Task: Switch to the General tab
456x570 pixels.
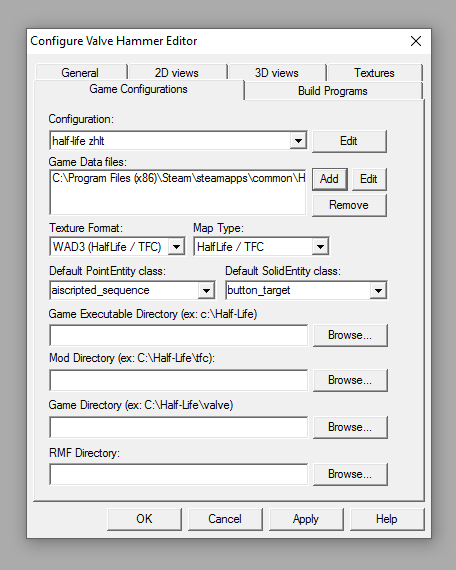Action: point(81,72)
